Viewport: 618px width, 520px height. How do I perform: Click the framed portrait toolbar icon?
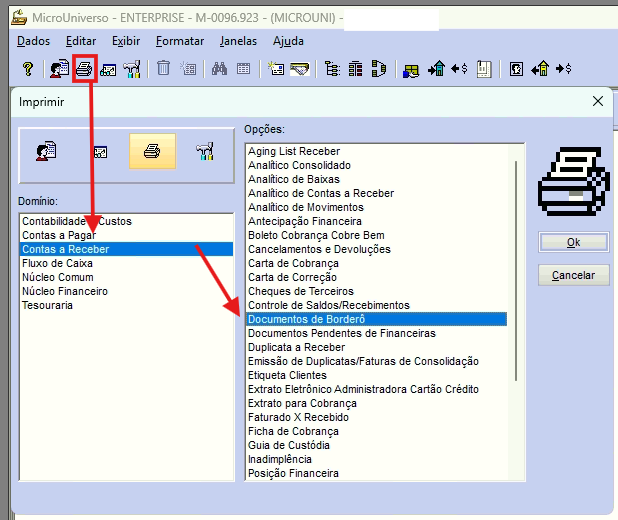tap(516, 69)
